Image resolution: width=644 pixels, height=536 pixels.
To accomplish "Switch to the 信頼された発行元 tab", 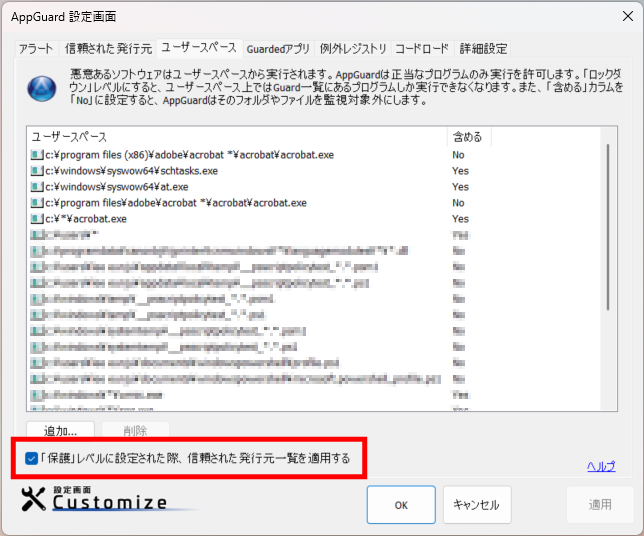I will 108,48.
